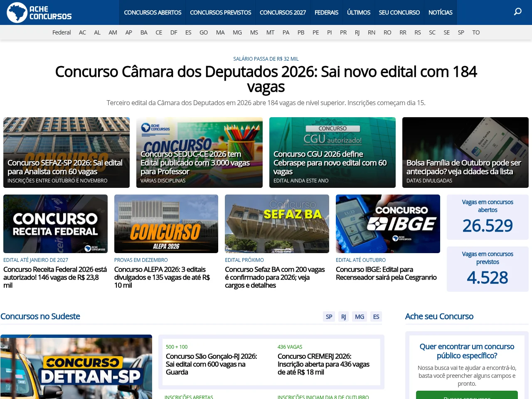Choose SP state link in top bar
The image size is (532, 399).
(461, 32)
